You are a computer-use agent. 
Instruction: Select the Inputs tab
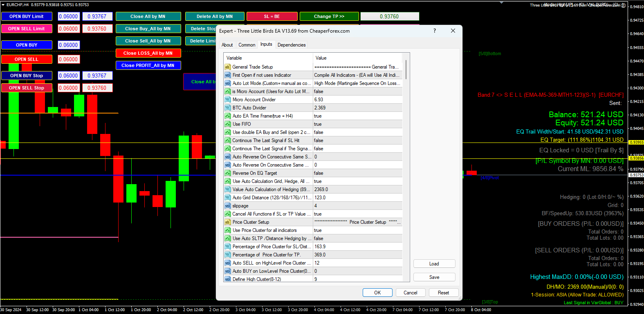[266, 44]
